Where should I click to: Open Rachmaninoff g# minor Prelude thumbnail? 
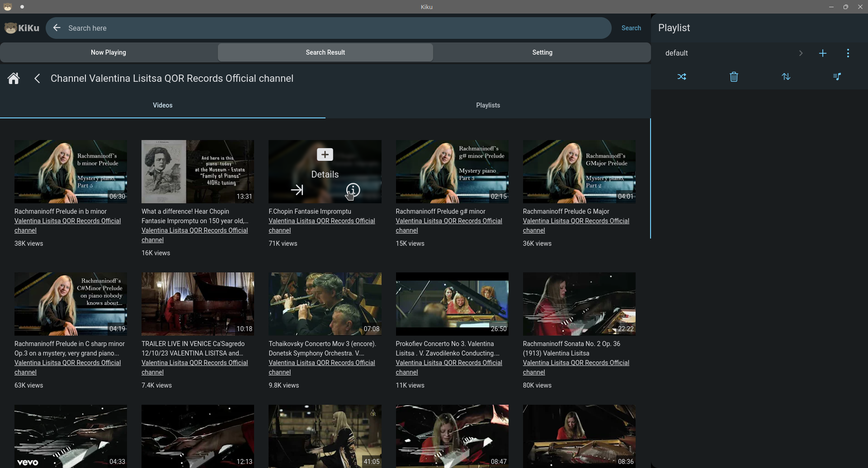[x=452, y=172]
